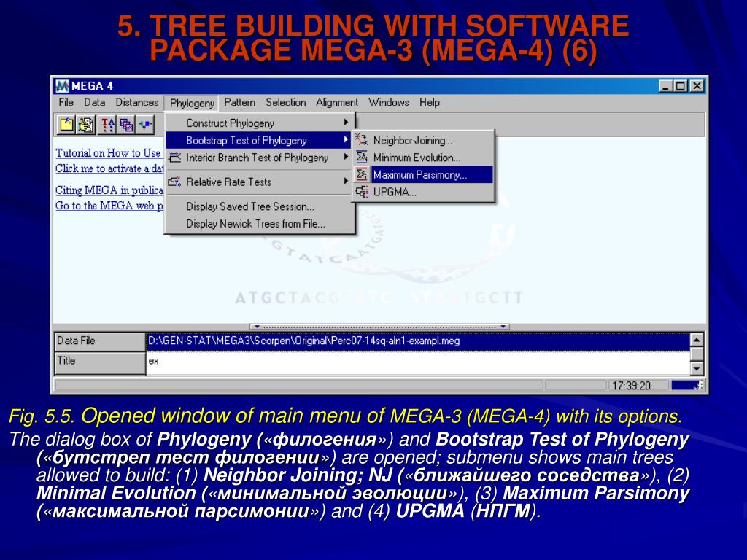Click the Neighbor-Joining tree icon in submenu
The width and height of the screenshot is (747, 560).
[x=362, y=140]
